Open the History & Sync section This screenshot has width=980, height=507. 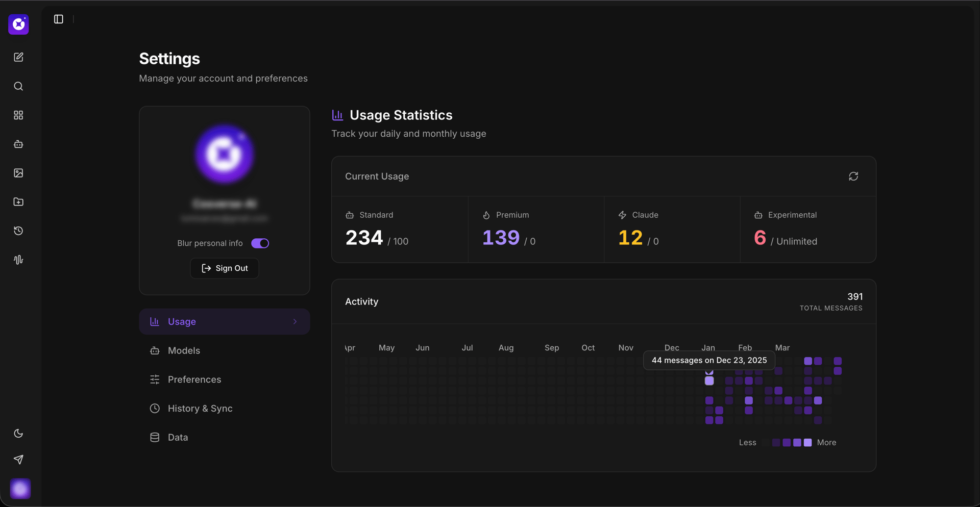point(200,408)
